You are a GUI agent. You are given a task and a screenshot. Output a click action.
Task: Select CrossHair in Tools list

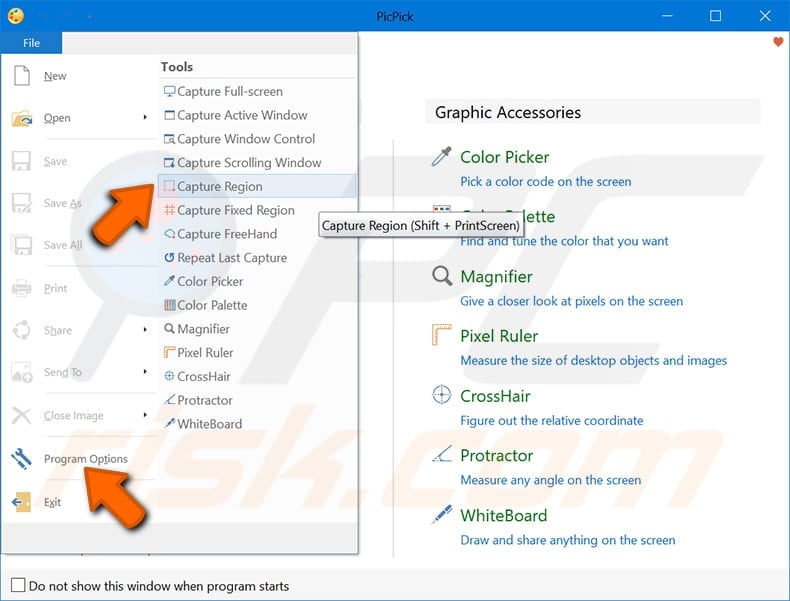(x=257, y=376)
